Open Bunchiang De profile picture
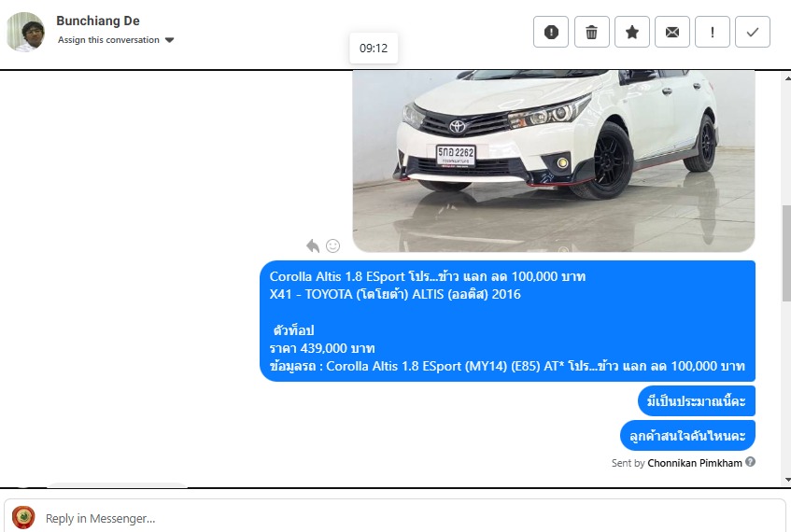This screenshot has height=532, width=791. [x=25, y=32]
